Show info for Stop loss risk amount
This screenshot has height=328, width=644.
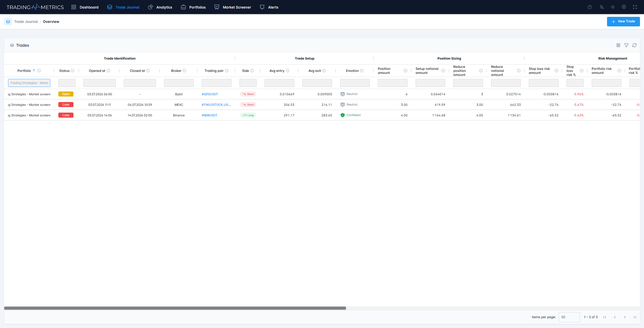556,71
